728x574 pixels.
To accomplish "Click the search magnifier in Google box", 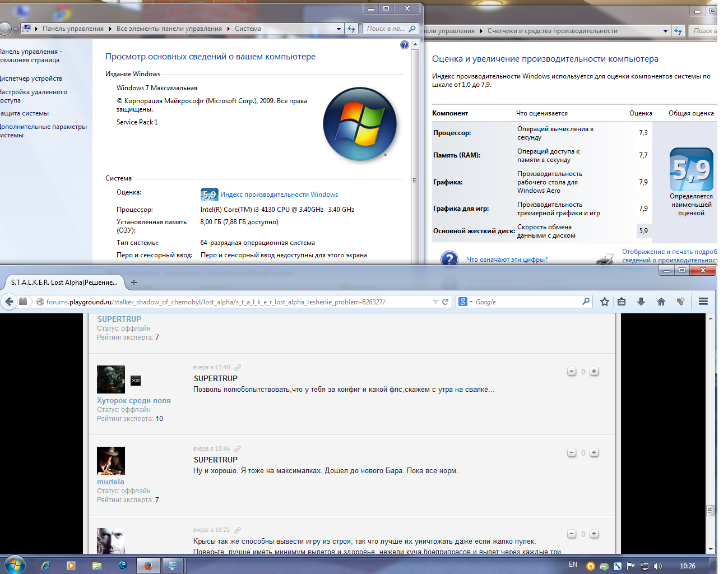I will point(586,302).
